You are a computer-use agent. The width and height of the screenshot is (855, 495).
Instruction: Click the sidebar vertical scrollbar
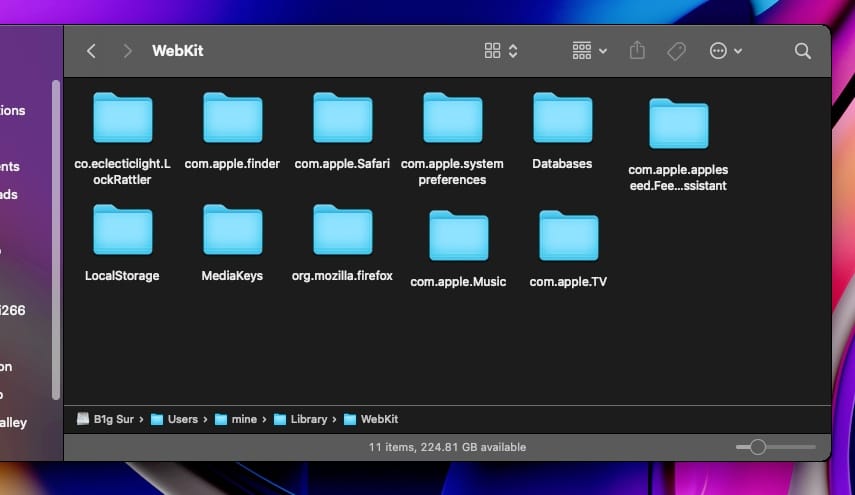[x=56, y=240]
